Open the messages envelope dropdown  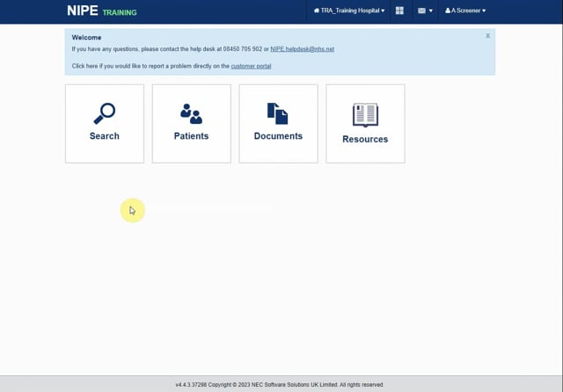[x=425, y=11]
